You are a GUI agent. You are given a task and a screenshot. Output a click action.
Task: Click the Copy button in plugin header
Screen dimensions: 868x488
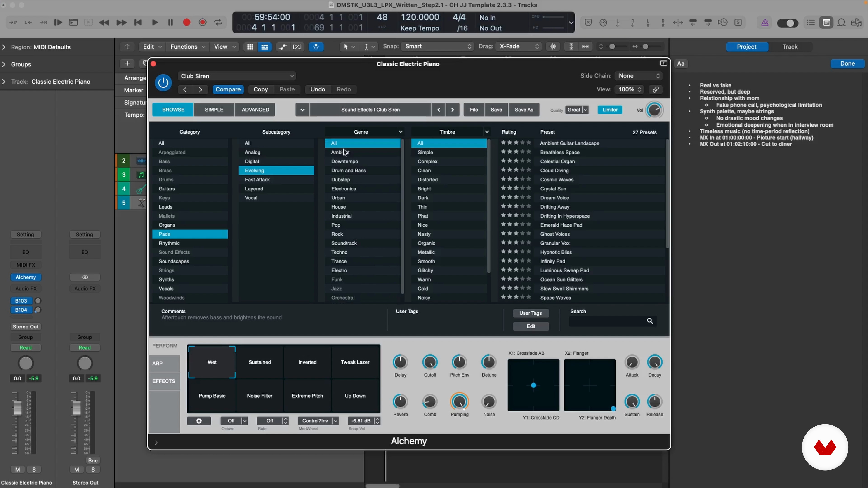click(x=260, y=89)
